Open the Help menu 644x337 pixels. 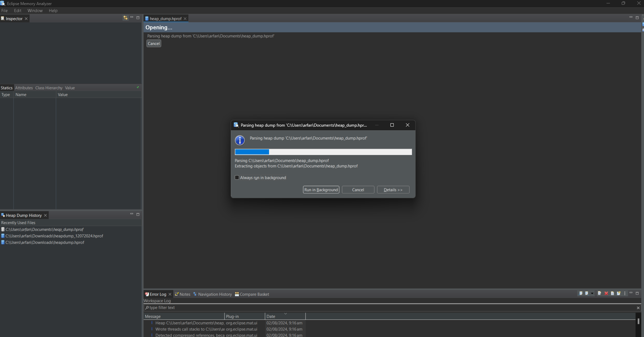[x=53, y=10]
